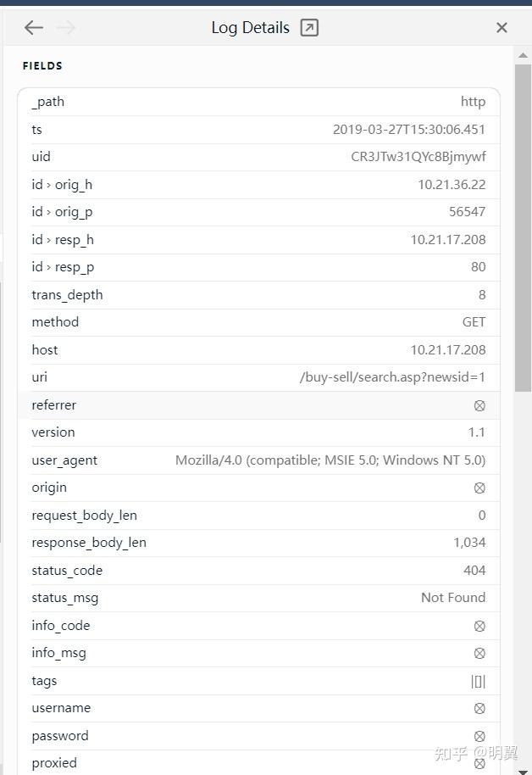Viewport: 532px width, 775px height.
Task: Click the method GET value
Action: (474, 322)
